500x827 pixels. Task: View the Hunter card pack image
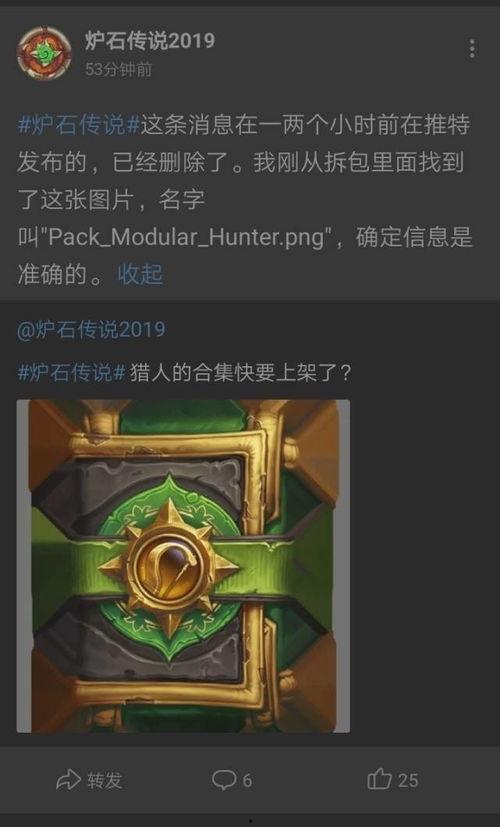[183, 566]
